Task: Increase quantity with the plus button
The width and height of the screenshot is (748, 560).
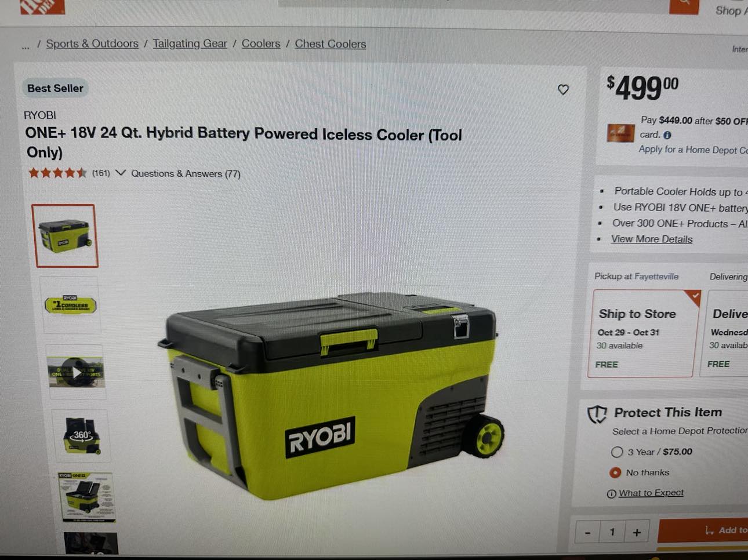Action: point(637,532)
